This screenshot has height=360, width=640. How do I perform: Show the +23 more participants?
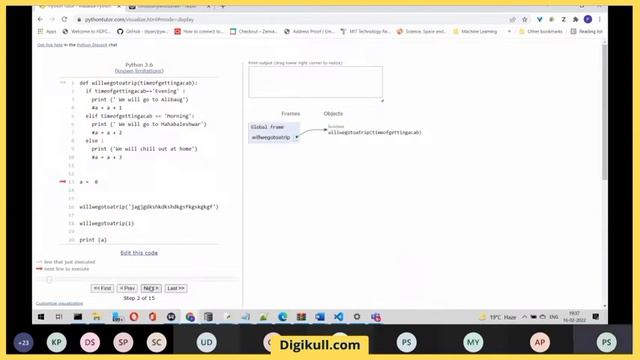pos(23,342)
